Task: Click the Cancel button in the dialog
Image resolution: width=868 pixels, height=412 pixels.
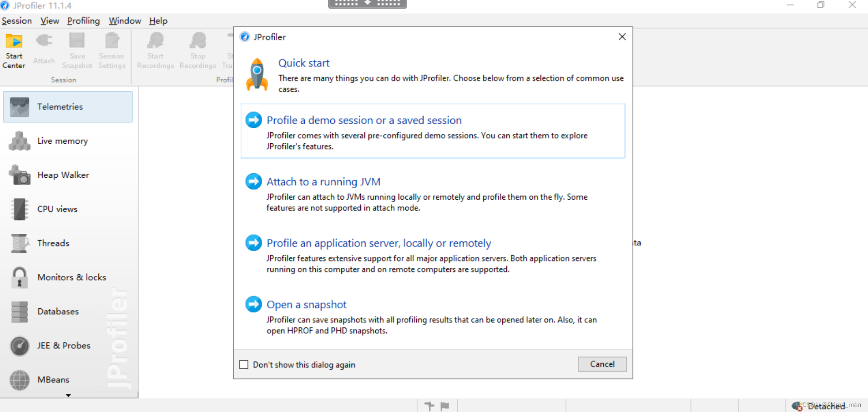Action: pos(602,364)
